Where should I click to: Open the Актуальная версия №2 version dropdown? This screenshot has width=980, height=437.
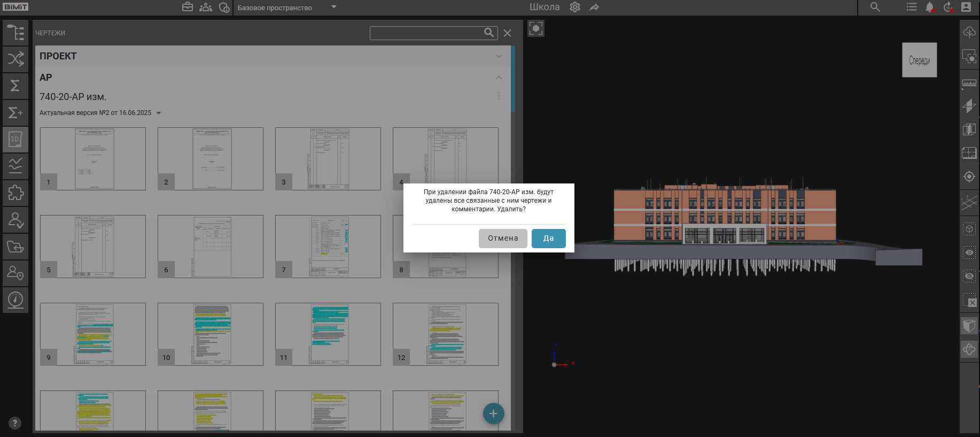pyautogui.click(x=158, y=113)
